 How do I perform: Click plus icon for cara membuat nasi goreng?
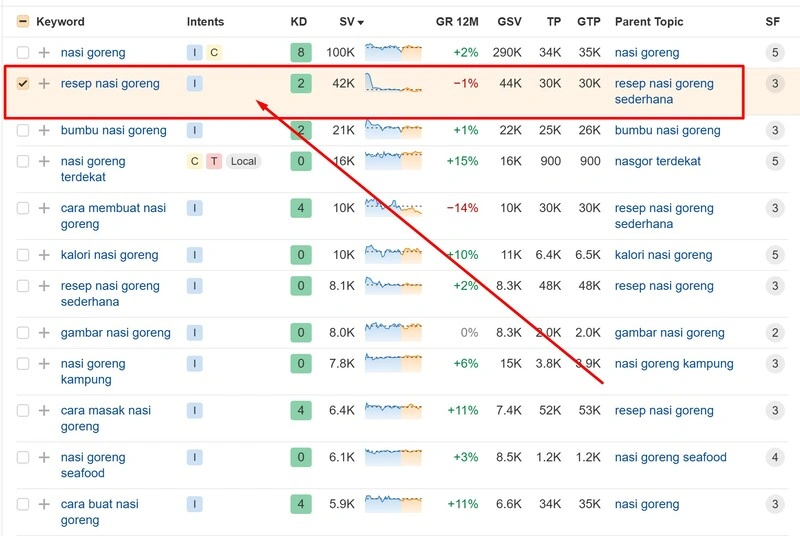click(44, 209)
